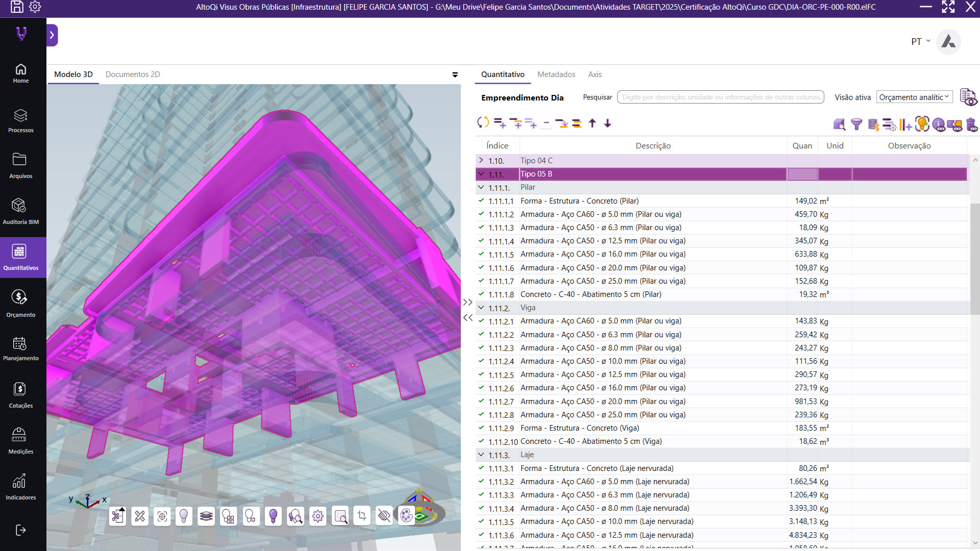Open the Medições sidebar section
This screenshot has height=551, width=980.
pos(20,441)
